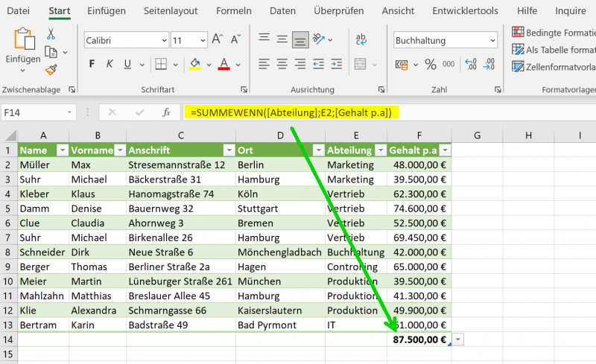Center cell content horizontally
The image size is (596, 364).
tap(282, 64)
